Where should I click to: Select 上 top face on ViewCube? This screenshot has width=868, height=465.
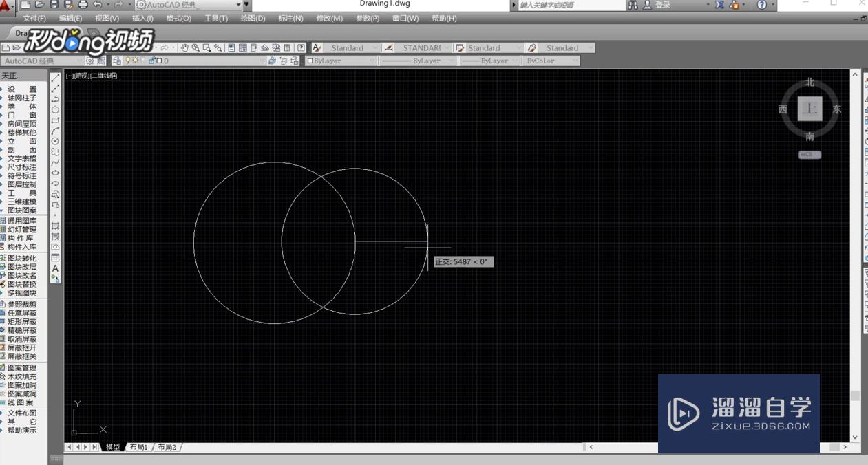pyautogui.click(x=810, y=109)
